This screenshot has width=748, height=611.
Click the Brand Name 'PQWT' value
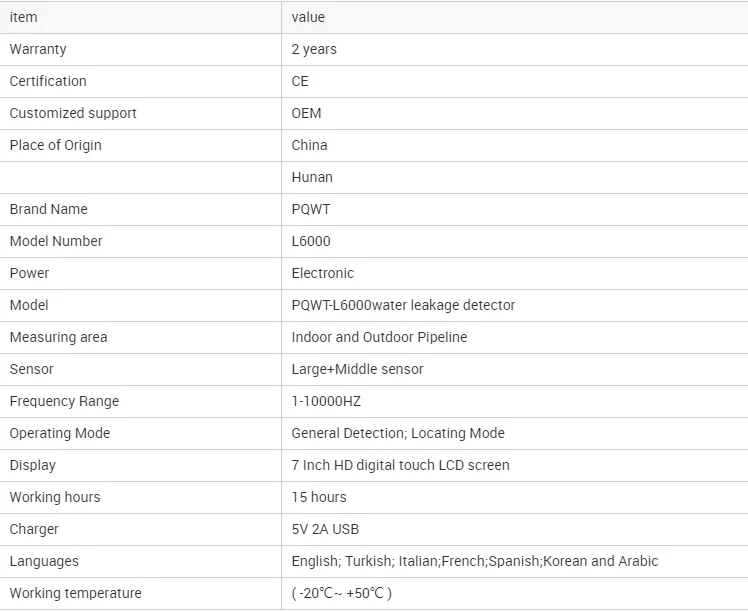(x=311, y=209)
